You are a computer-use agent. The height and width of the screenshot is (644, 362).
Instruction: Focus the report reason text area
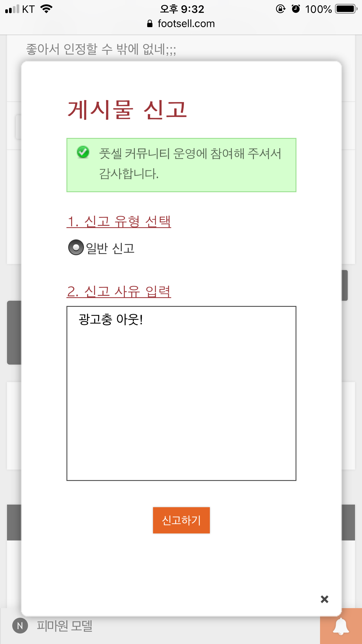pyautogui.click(x=181, y=393)
